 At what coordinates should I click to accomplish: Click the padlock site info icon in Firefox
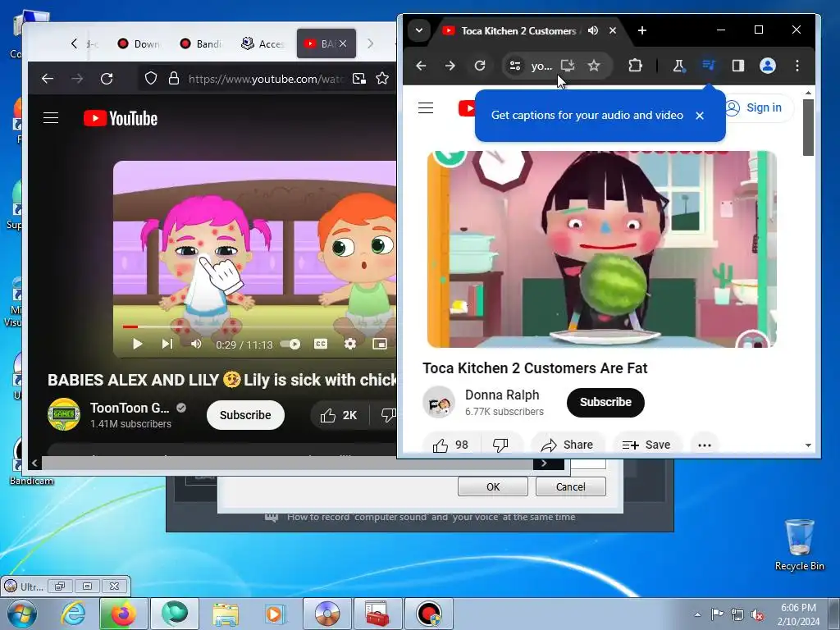coord(174,79)
